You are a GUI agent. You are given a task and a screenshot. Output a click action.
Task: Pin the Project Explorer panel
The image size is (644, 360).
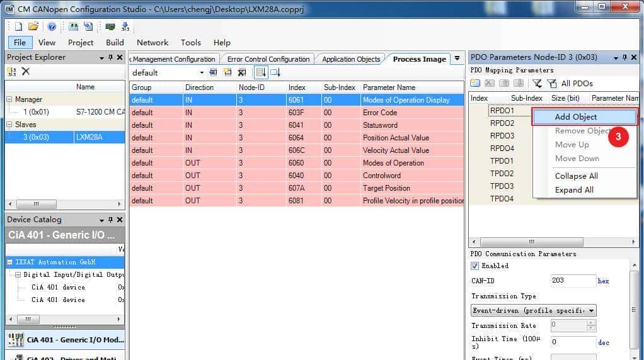point(111,57)
